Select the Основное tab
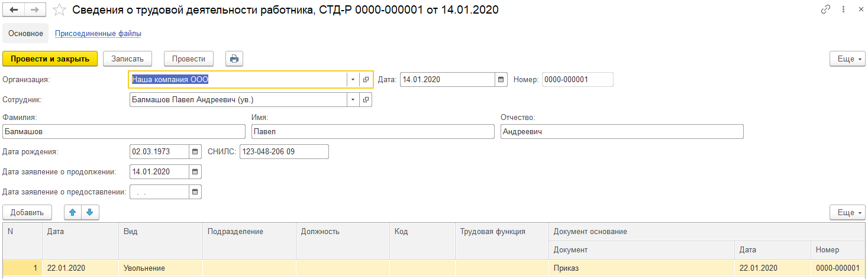 (25, 34)
